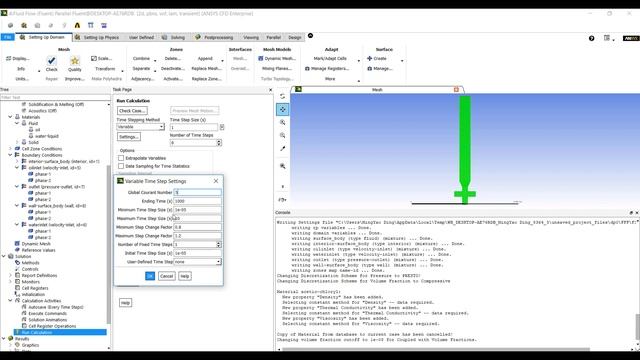Click the Quality star icon

coord(75,61)
